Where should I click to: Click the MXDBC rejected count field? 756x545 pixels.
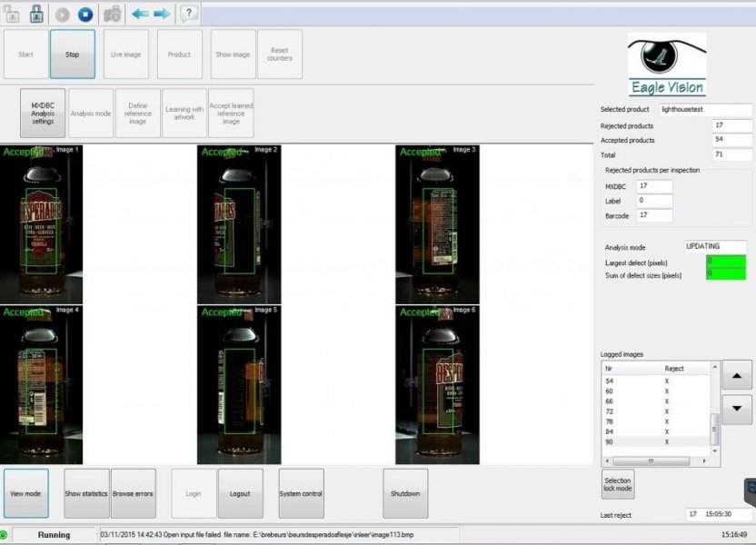tap(654, 186)
